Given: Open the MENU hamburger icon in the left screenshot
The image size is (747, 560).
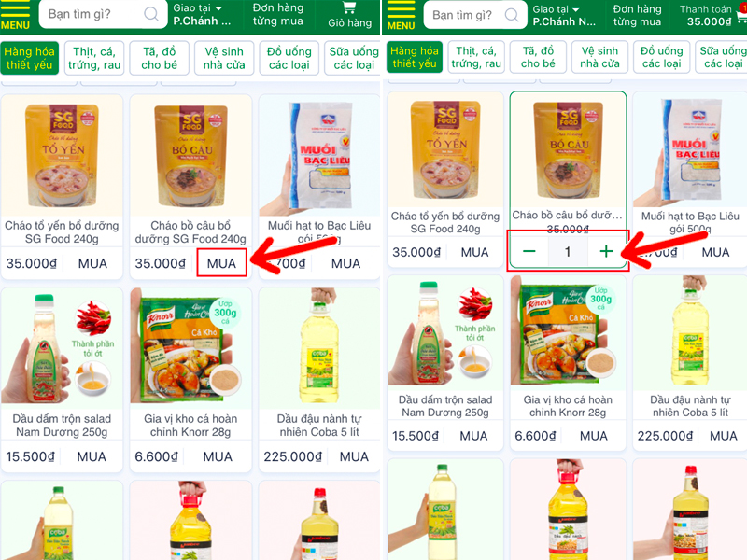Looking at the screenshot, I should [x=15, y=15].
